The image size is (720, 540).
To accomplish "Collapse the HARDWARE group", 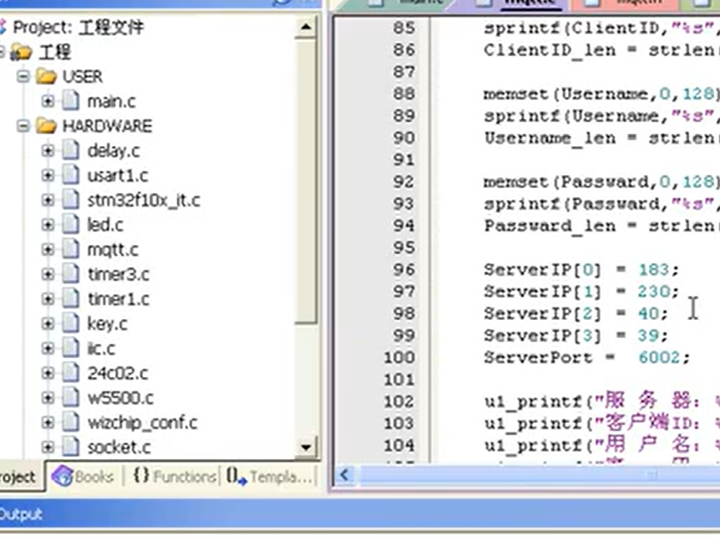I will tap(23, 126).
